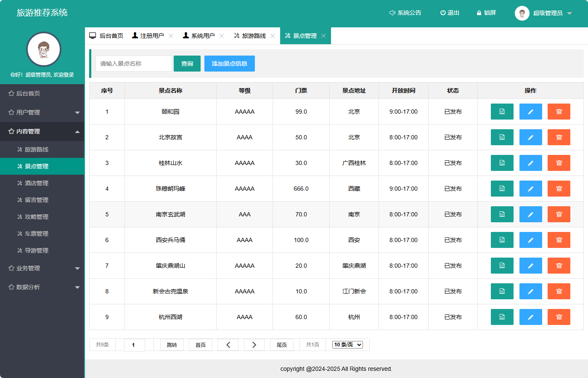588x378 pixels.
Task: Open 系统公告 announcements
Action: click(405, 13)
